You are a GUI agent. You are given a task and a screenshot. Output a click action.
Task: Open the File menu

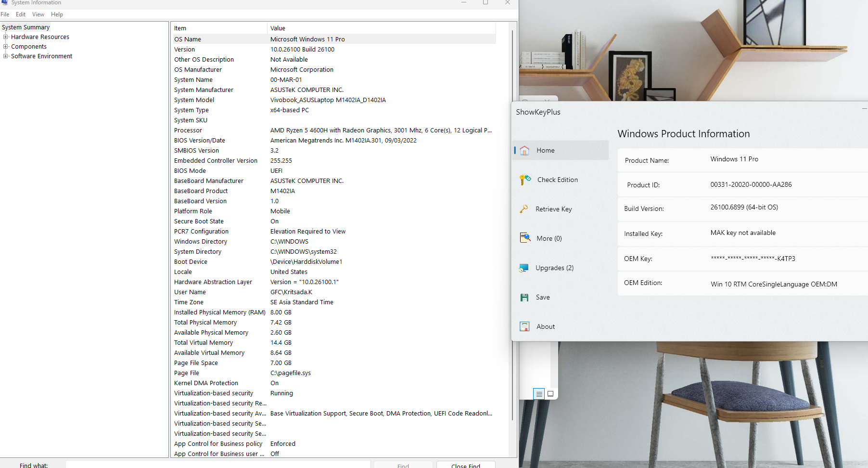coord(5,14)
